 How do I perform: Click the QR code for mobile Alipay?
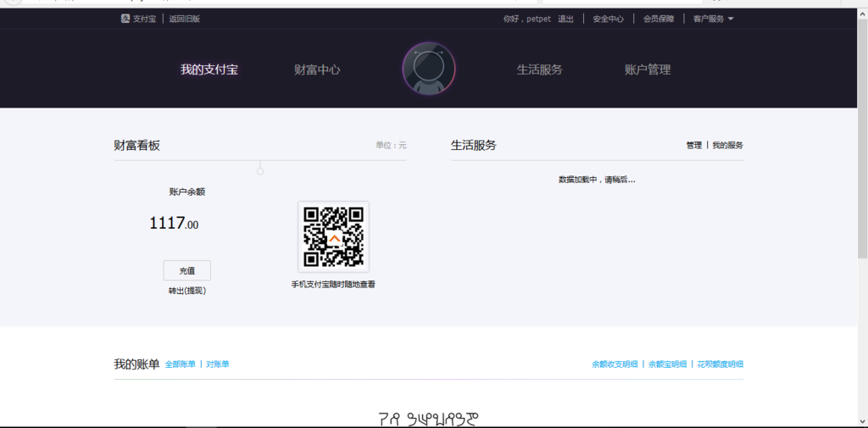pos(333,236)
